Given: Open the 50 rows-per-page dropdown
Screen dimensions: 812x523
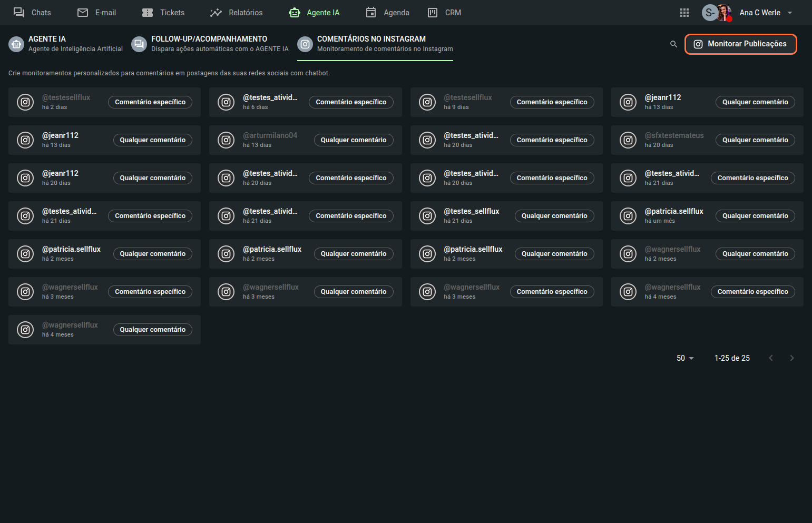Looking at the screenshot, I should tap(685, 358).
